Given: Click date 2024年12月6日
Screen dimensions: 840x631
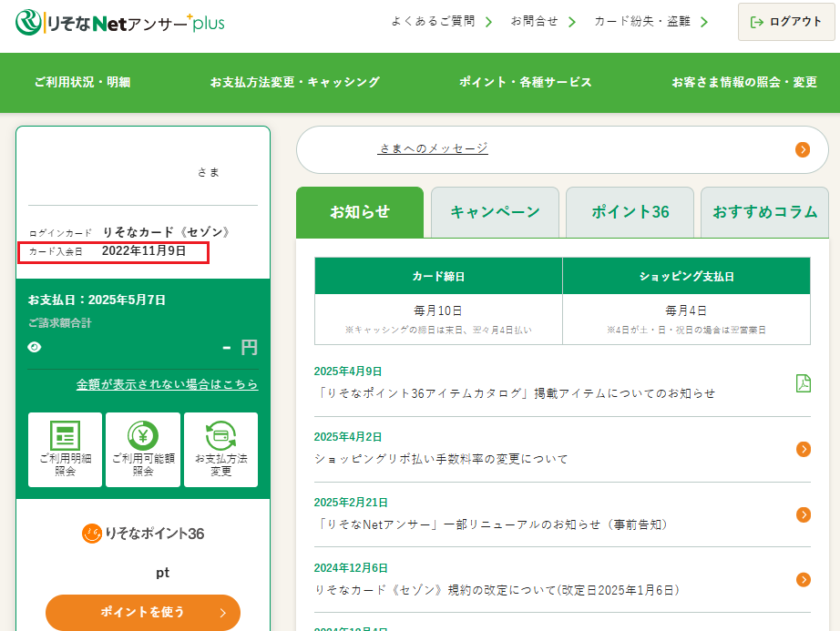Looking at the screenshot, I should pos(351,568).
